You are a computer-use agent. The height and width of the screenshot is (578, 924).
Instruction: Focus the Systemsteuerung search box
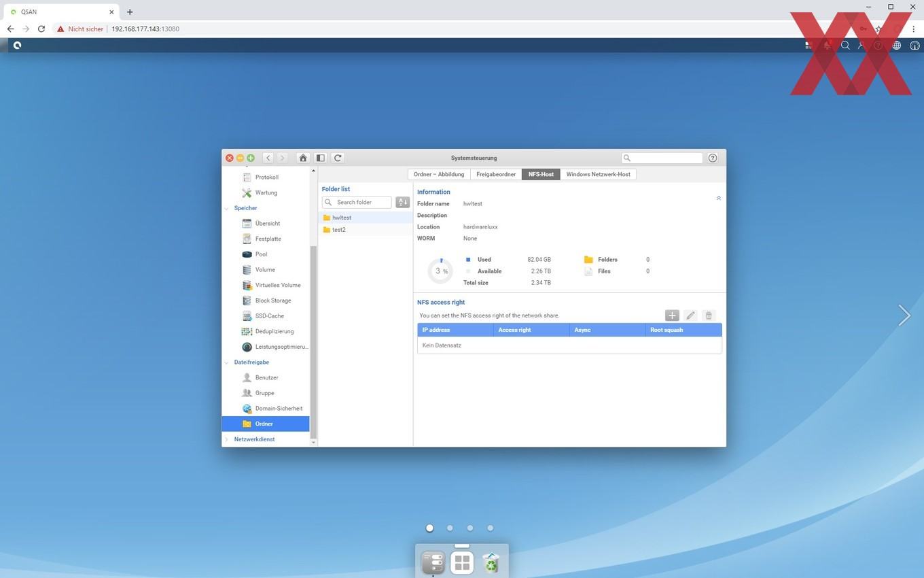[662, 158]
